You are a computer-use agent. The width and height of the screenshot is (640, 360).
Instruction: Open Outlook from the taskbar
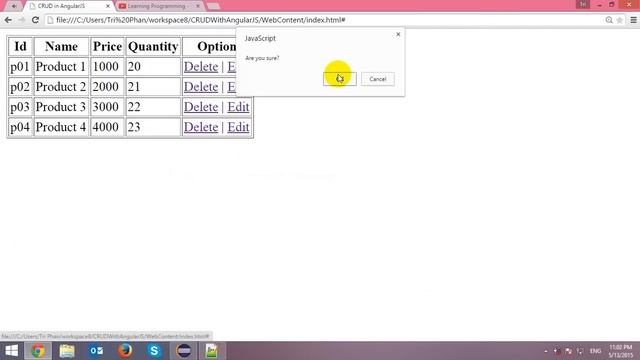click(96, 351)
